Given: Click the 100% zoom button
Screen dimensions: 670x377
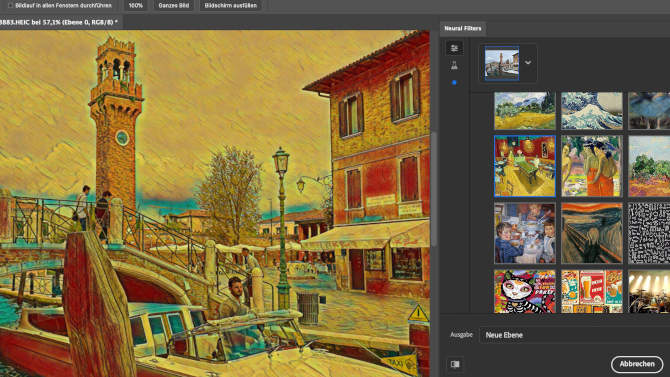Looking at the screenshot, I should (x=135, y=6).
